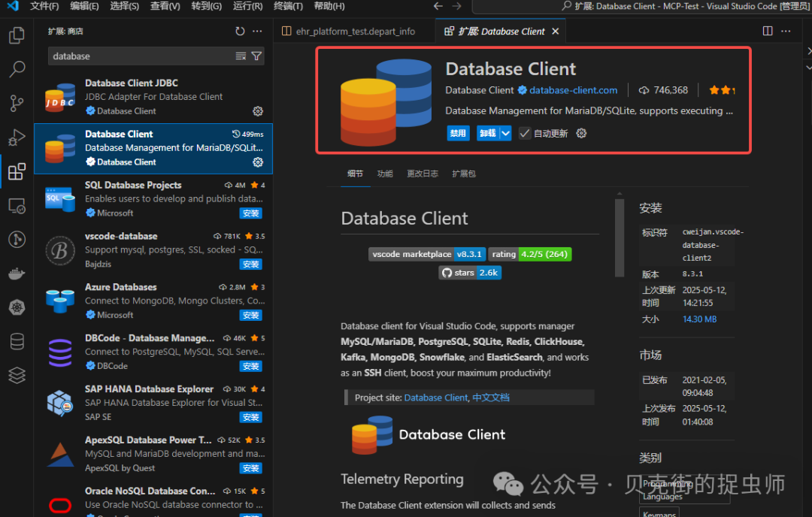
Task: Switch to ehr_platform_test.depart_info tab
Action: tap(355, 31)
